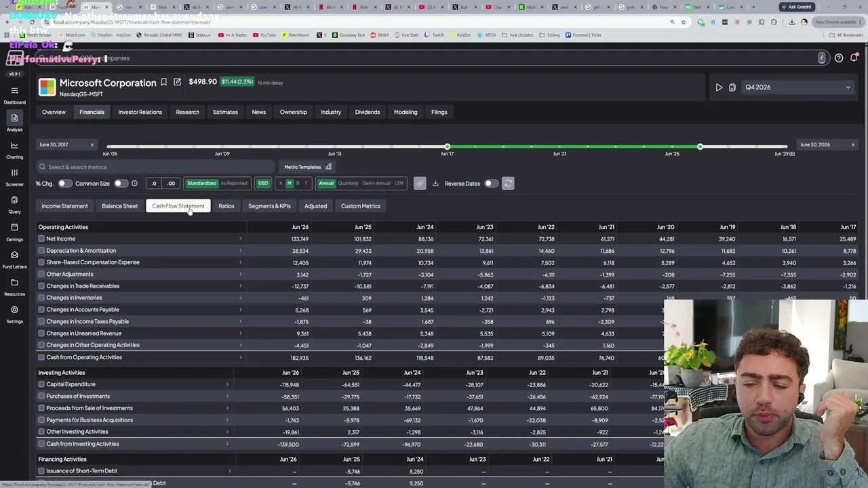Open the Ratios tab
868x488 pixels.
click(226, 206)
